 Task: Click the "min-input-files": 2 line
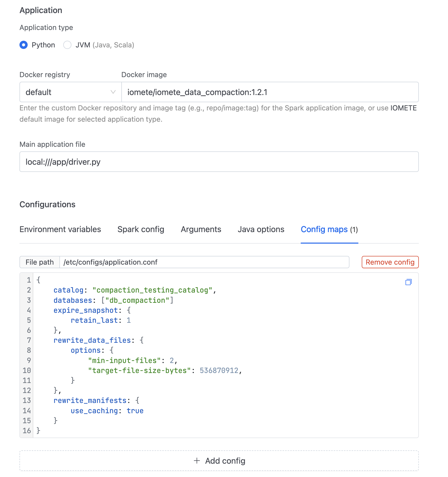(133, 360)
